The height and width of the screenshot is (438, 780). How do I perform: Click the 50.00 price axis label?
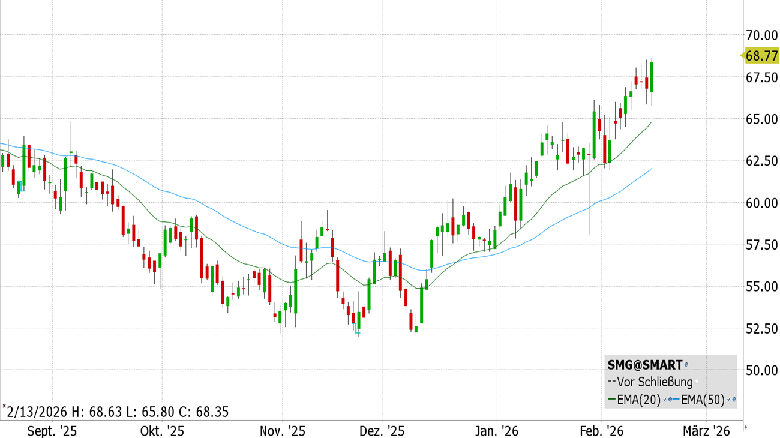[x=761, y=370]
